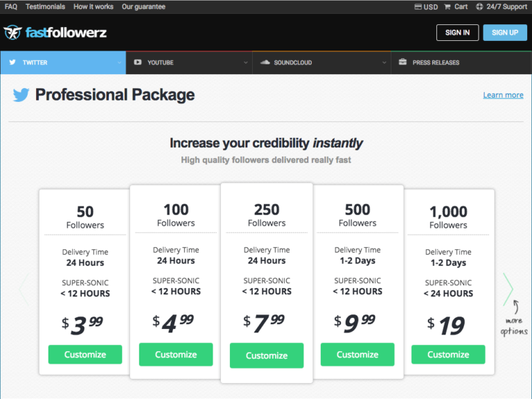Click the fastfollowerz brand name text
532x399 pixels.
coord(66,33)
